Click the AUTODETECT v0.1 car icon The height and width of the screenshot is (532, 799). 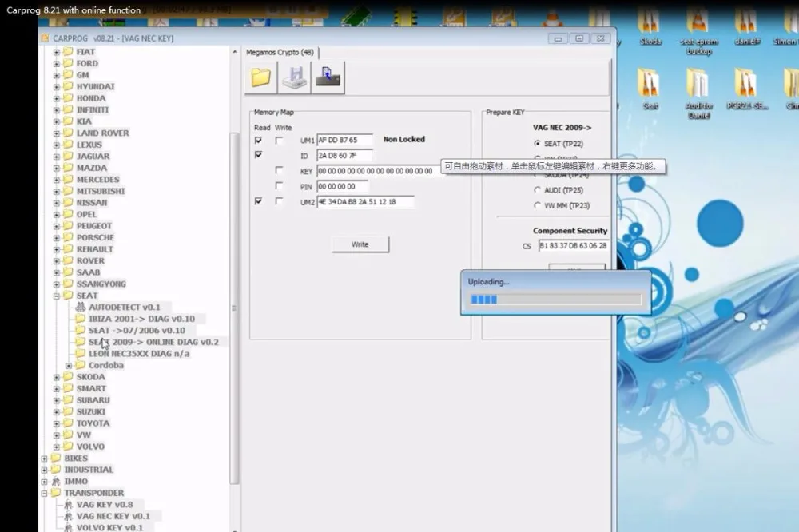point(80,307)
